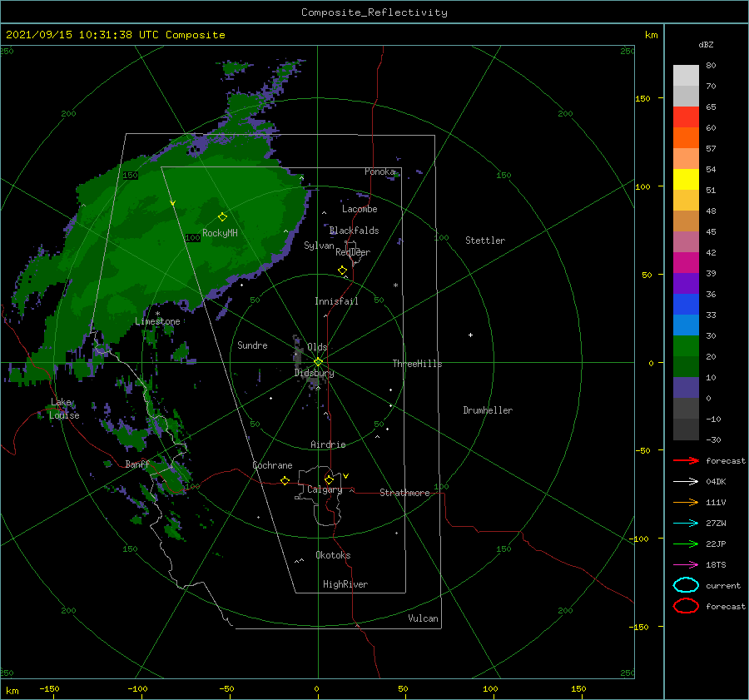This screenshot has height=700, width=749.
Task: Click the Didsbury label
Action: point(314,373)
